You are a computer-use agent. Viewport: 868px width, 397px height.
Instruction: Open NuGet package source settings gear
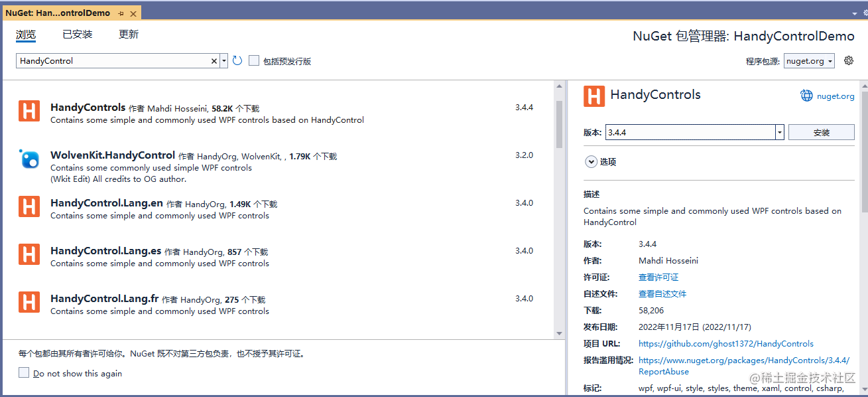point(849,60)
